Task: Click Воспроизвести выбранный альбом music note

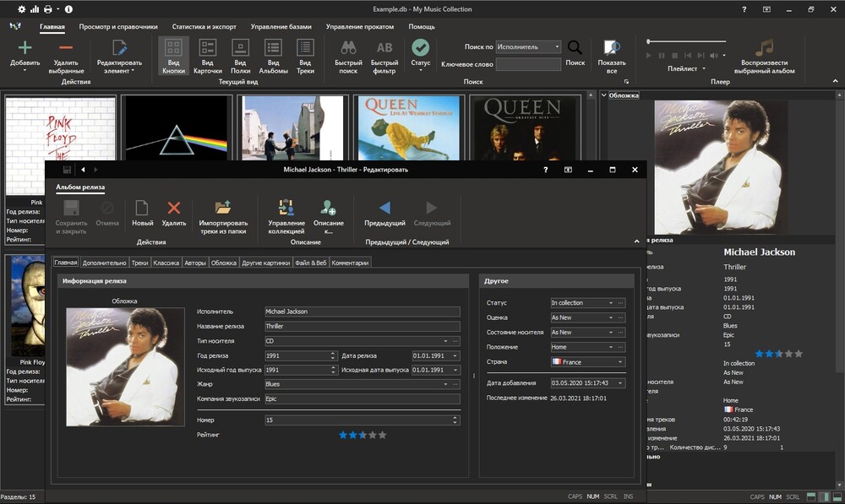Action: pos(764,48)
